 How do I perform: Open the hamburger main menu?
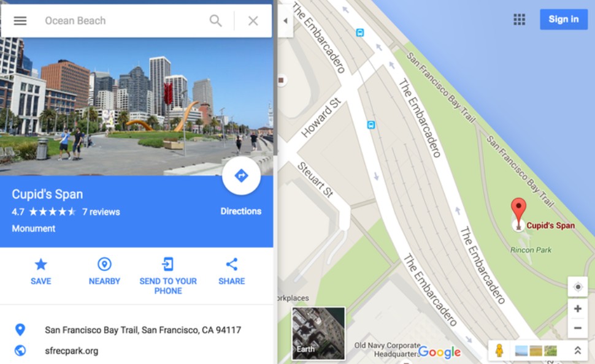[20, 20]
